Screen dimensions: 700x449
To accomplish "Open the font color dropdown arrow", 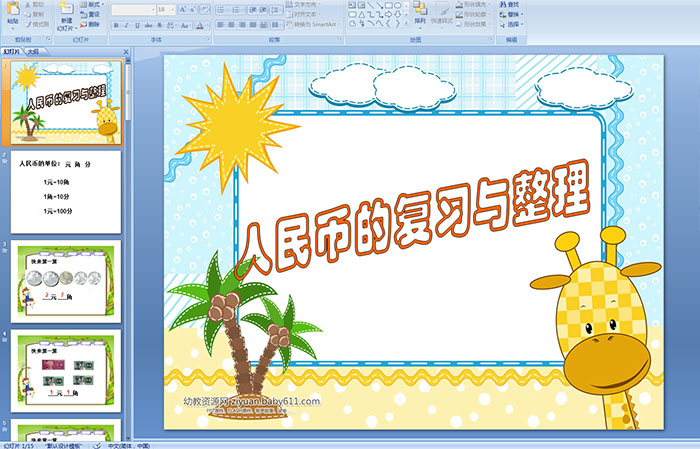I will [207, 26].
